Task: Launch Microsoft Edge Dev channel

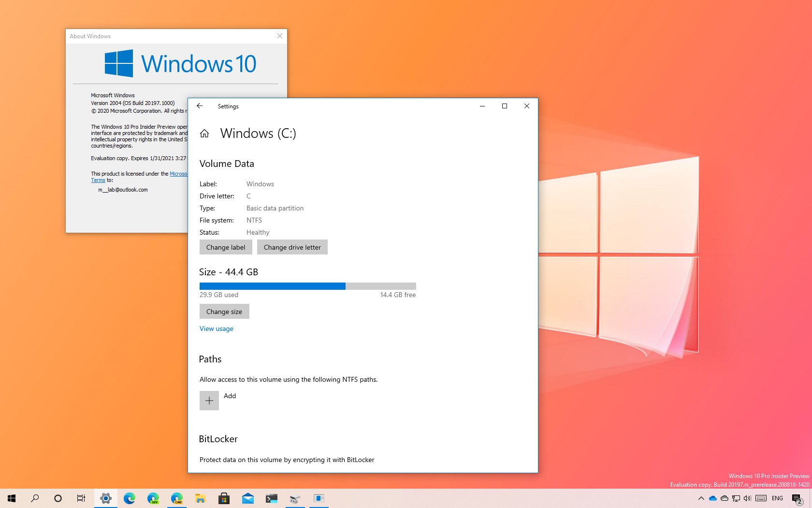Action: point(153,498)
